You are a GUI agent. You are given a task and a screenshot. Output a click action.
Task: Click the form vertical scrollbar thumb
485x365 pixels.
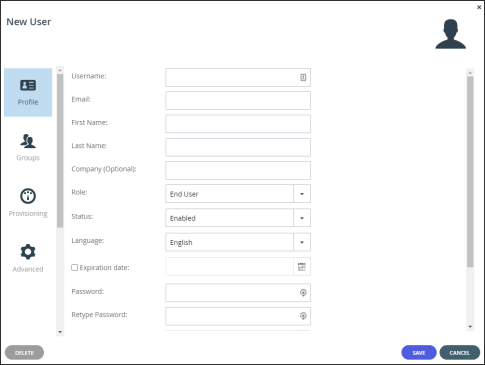(470, 172)
